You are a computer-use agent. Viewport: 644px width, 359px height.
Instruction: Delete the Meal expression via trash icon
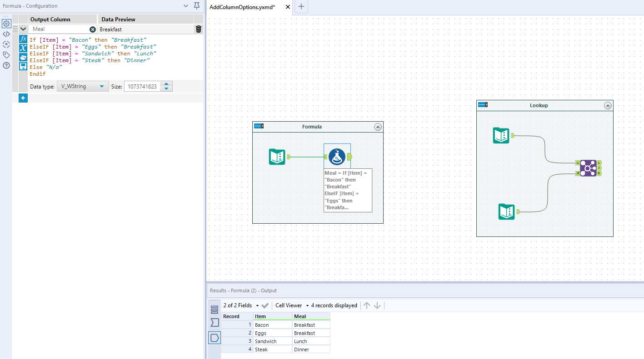198,29
